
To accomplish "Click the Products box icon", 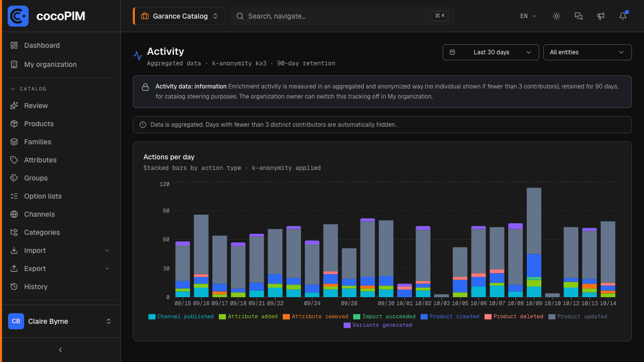I will pos(14,124).
